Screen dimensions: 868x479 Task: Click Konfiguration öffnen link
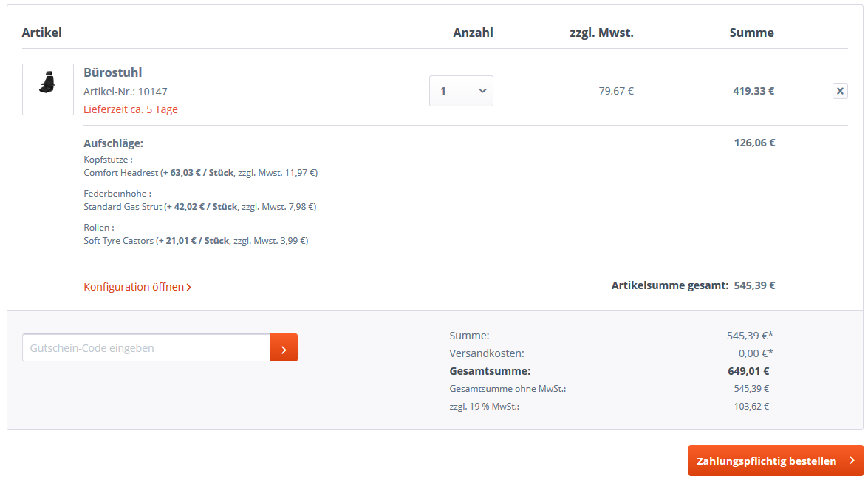[137, 287]
